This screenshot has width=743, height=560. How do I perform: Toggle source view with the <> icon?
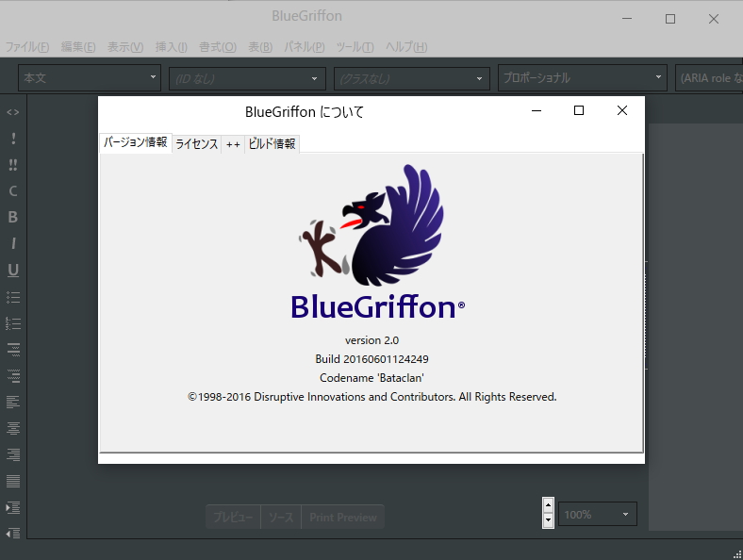(13, 112)
